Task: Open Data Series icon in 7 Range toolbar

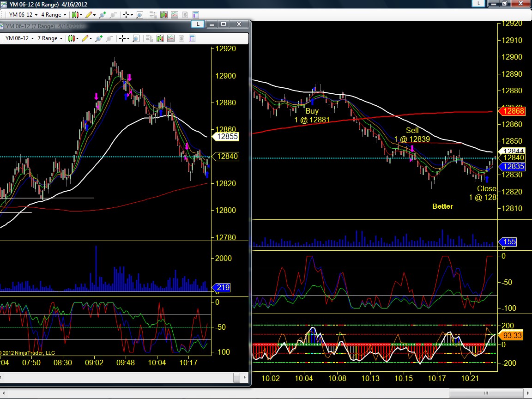Action: tap(160, 38)
